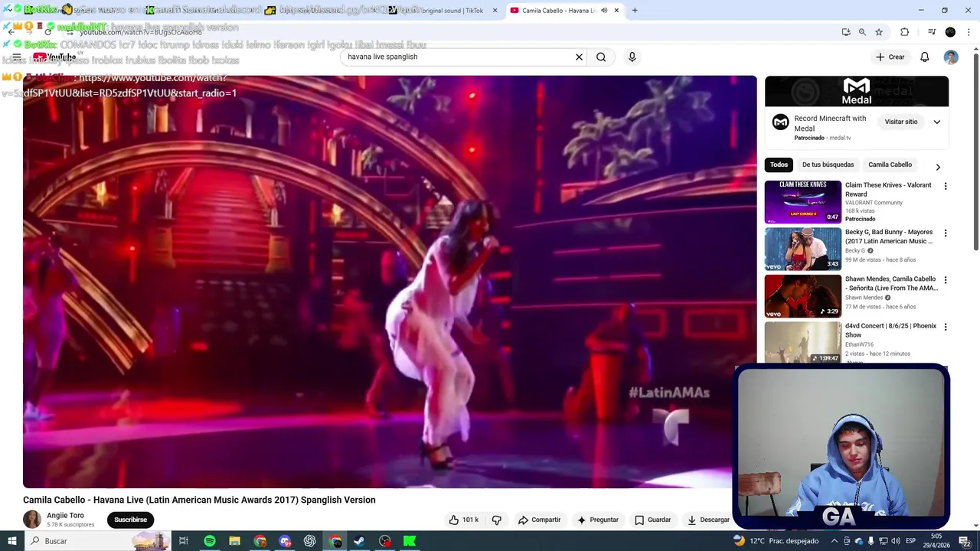The width and height of the screenshot is (980, 551).
Task: Click the Preguntar button
Action: click(598, 520)
